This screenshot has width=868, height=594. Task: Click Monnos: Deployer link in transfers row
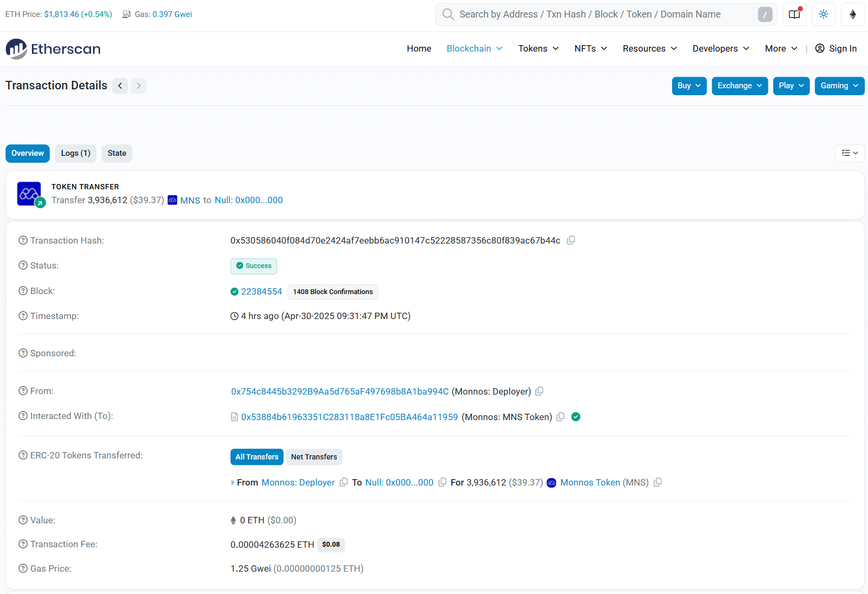point(298,482)
